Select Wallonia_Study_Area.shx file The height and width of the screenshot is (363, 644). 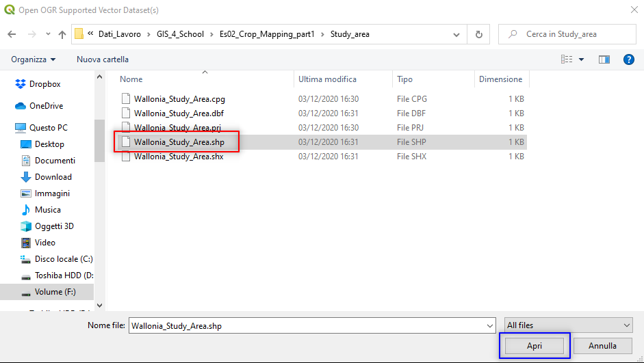click(x=179, y=157)
